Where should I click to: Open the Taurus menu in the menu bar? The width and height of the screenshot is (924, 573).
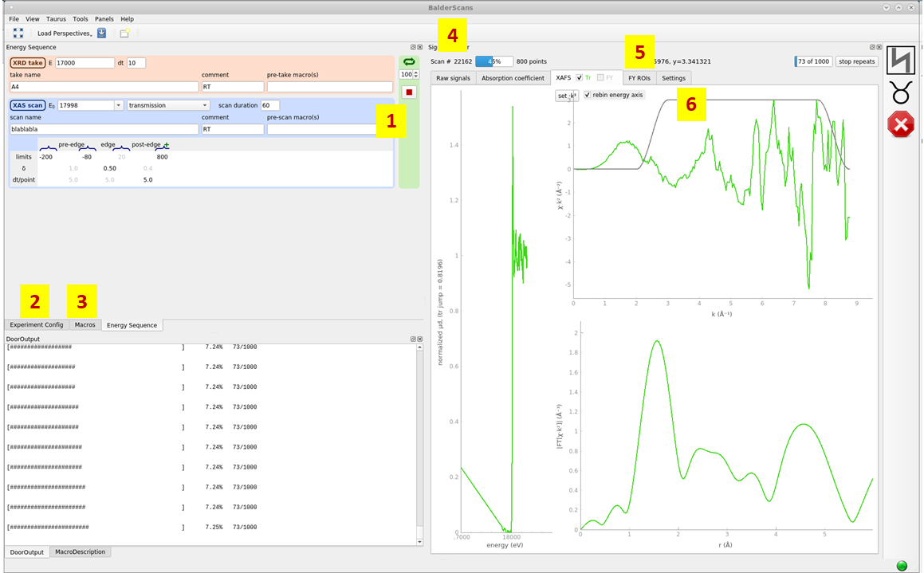56,18
